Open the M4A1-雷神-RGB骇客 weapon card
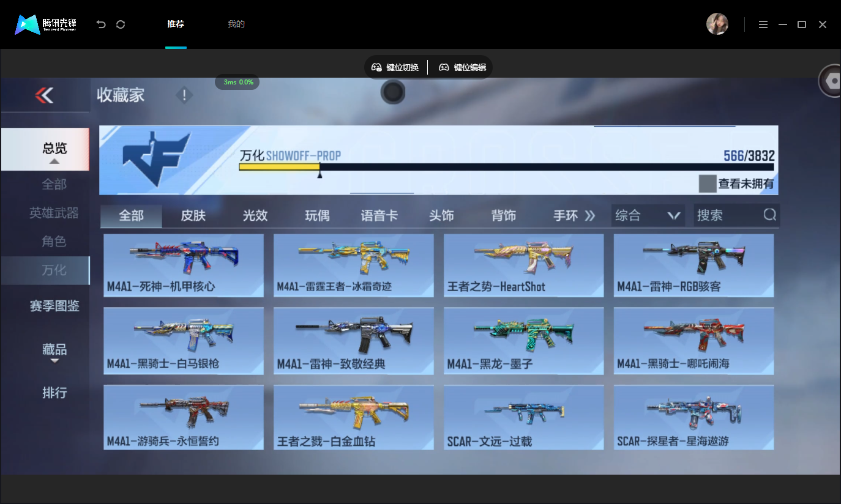 pyautogui.click(x=694, y=265)
